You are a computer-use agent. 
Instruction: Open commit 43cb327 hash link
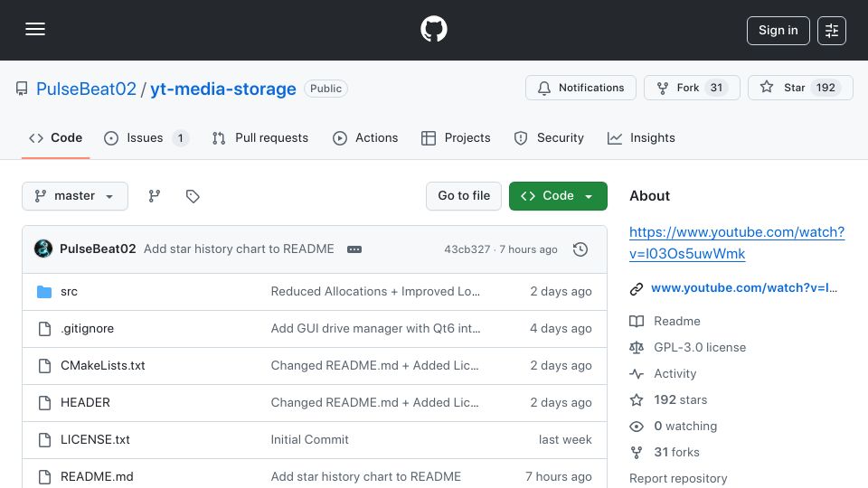point(467,249)
